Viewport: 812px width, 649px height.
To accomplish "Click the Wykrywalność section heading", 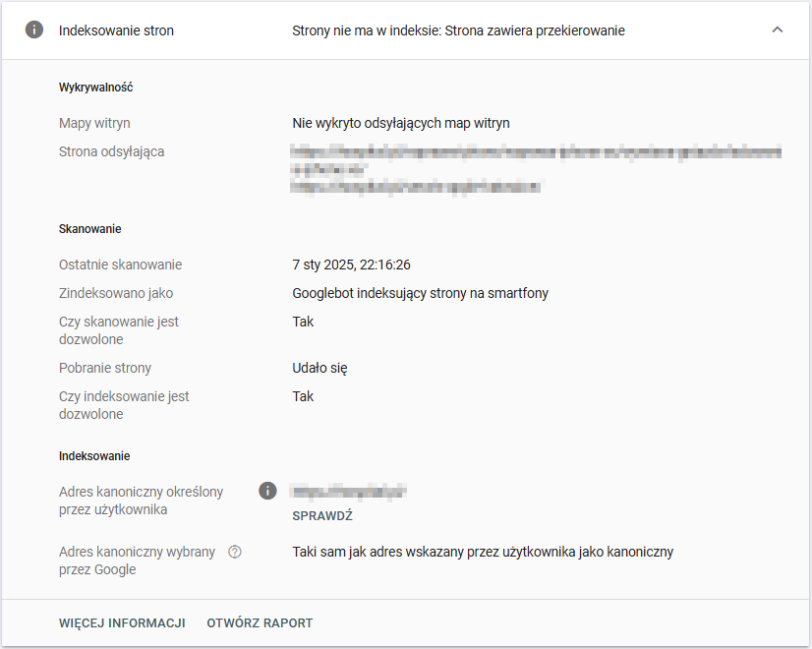I will click(x=95, y=88).
